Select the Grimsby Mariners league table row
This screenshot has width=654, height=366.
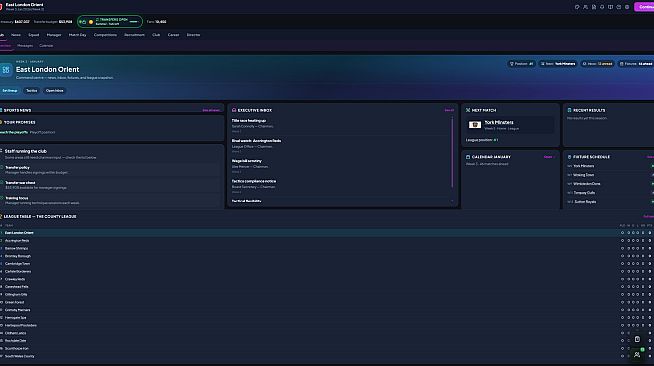point(327,310)
